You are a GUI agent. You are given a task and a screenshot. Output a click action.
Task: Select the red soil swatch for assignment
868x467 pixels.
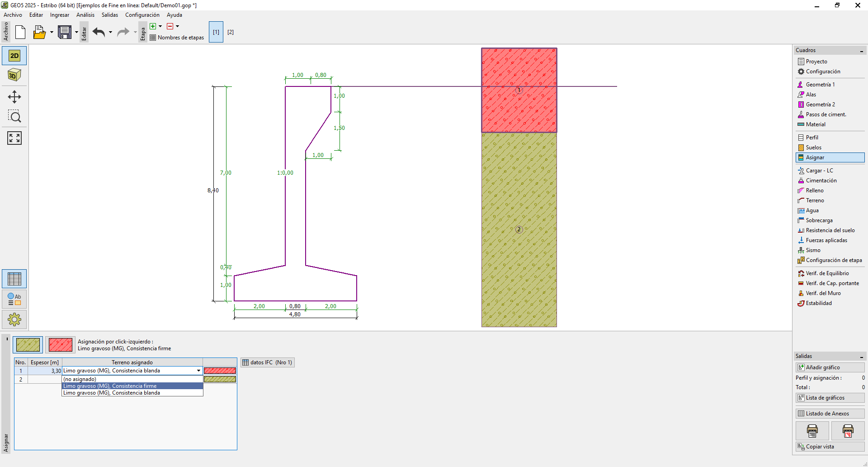[x=60, y=345]
